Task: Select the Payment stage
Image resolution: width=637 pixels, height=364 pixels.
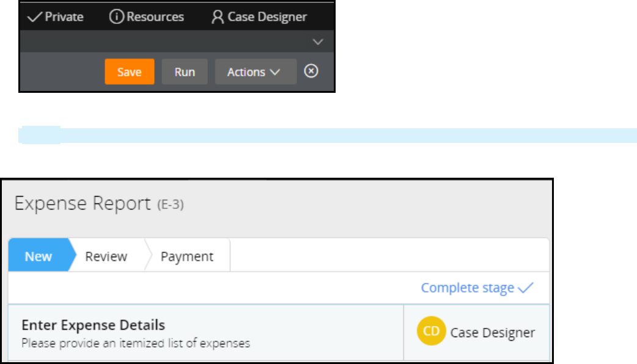Action: (x=187, y=257)
